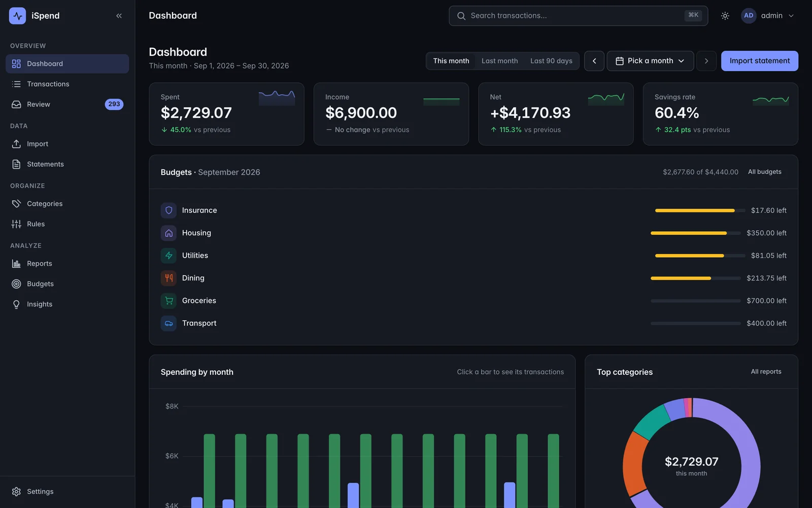The height and width of the screenshot is (508, 812).
Task: Click the iSpend logo icon
Action: pyautogui.click(x=17, y=16)
